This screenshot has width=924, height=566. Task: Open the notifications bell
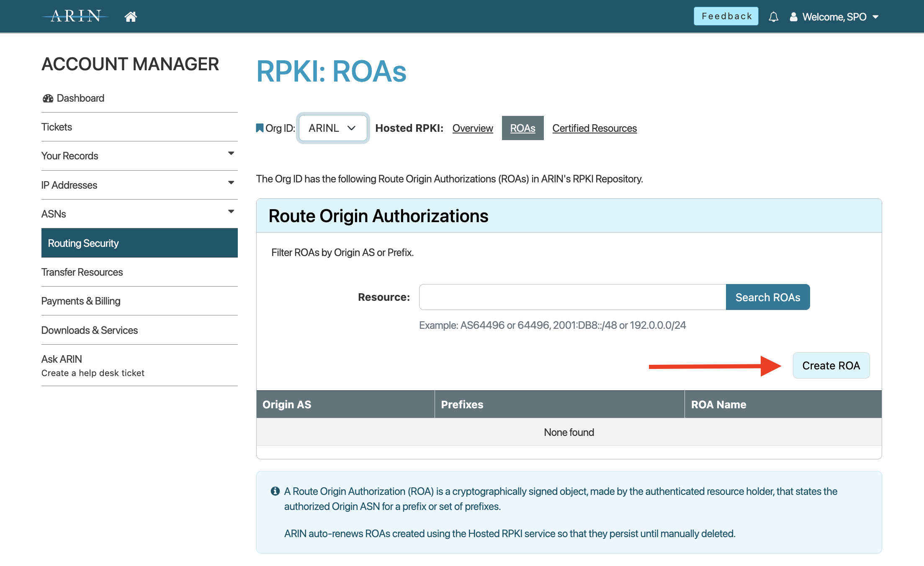click(x=773, y=17)
